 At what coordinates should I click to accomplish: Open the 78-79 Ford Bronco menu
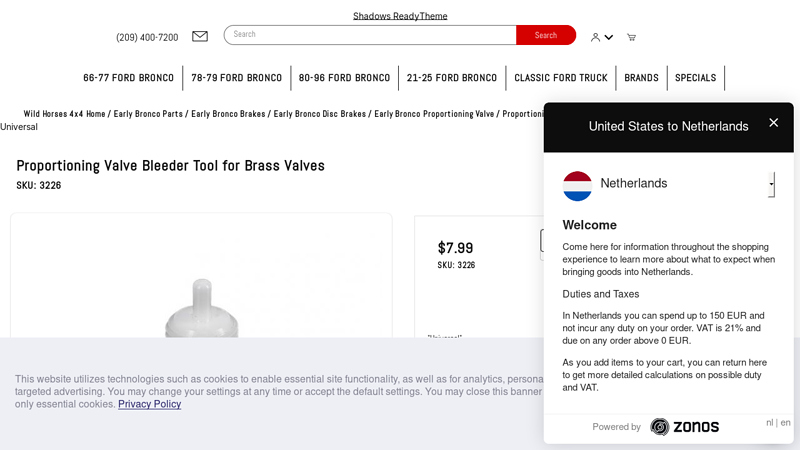[x=236, y=78]
